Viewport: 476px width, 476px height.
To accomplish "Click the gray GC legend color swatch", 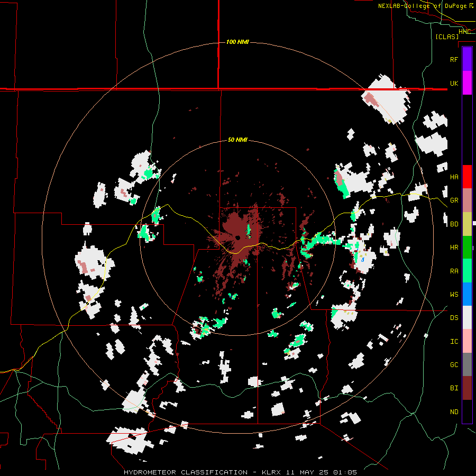I will tap(467, 364).
